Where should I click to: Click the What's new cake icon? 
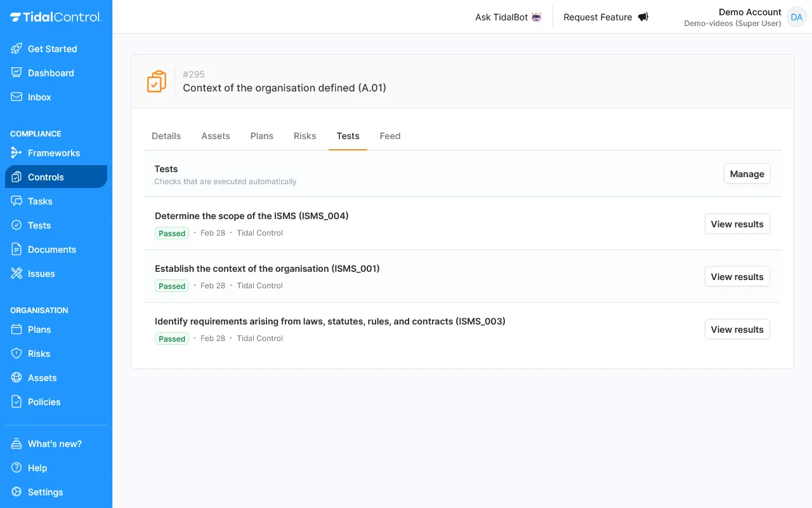pos(16,444)
